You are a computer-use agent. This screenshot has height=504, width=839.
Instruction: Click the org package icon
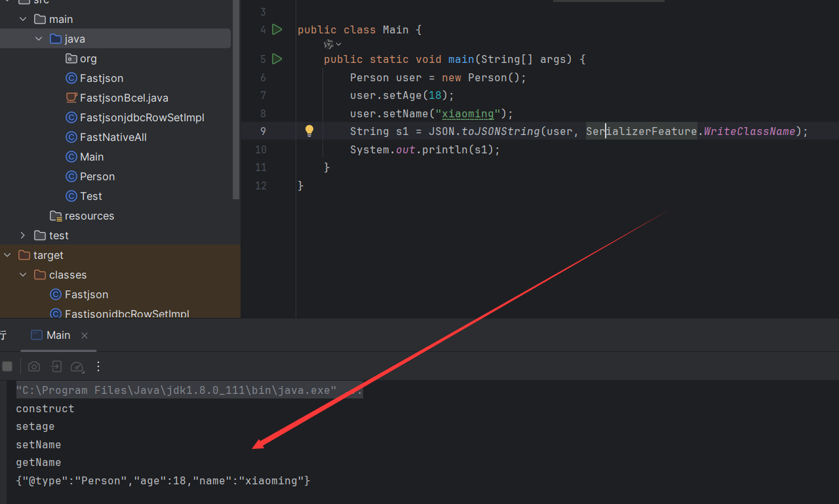[71, 58]
